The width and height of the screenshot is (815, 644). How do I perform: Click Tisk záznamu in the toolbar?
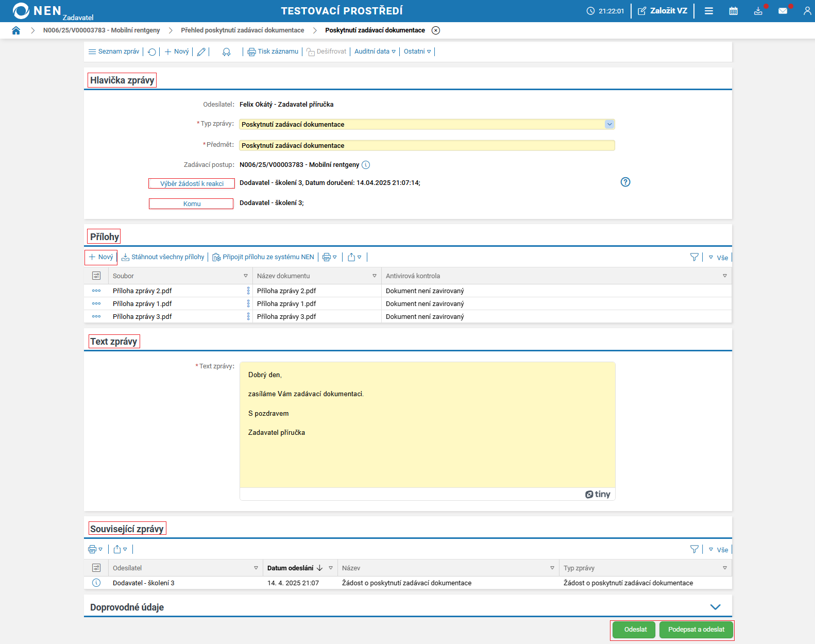(x=273, y=52)
